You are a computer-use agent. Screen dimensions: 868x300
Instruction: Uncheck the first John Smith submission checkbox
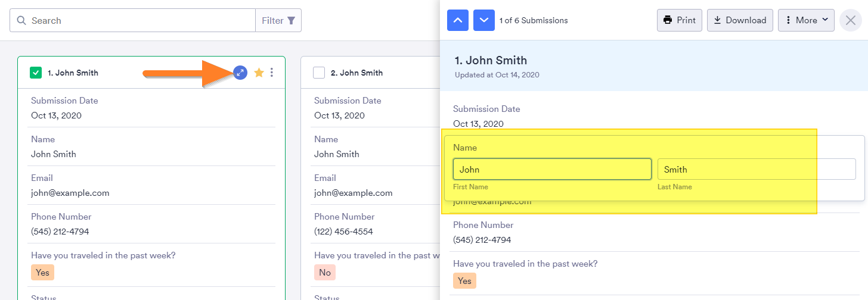click(36, 73)
